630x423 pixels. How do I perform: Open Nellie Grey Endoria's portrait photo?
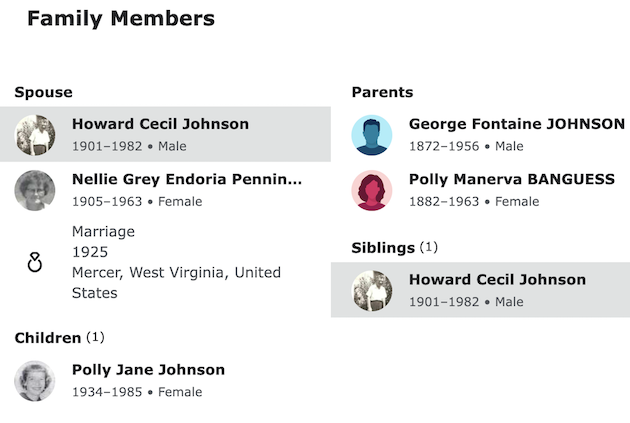pyautogui.click(x=35, y=190)
